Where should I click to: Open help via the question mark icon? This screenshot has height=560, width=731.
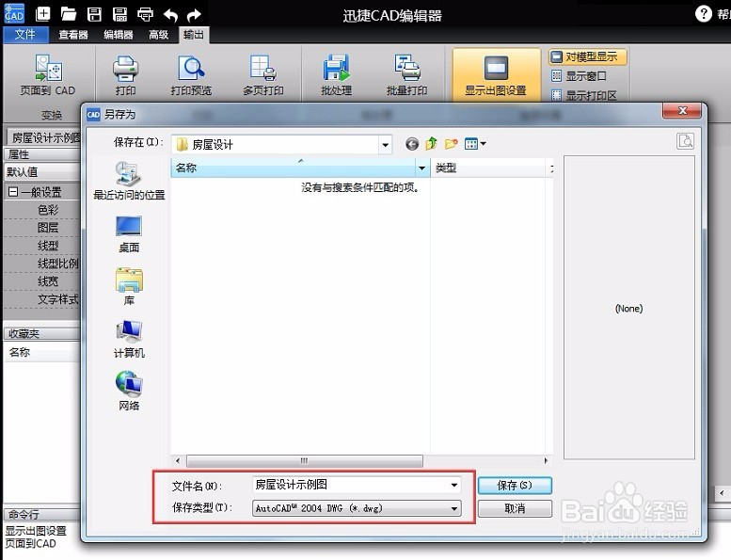coord(703,14)
